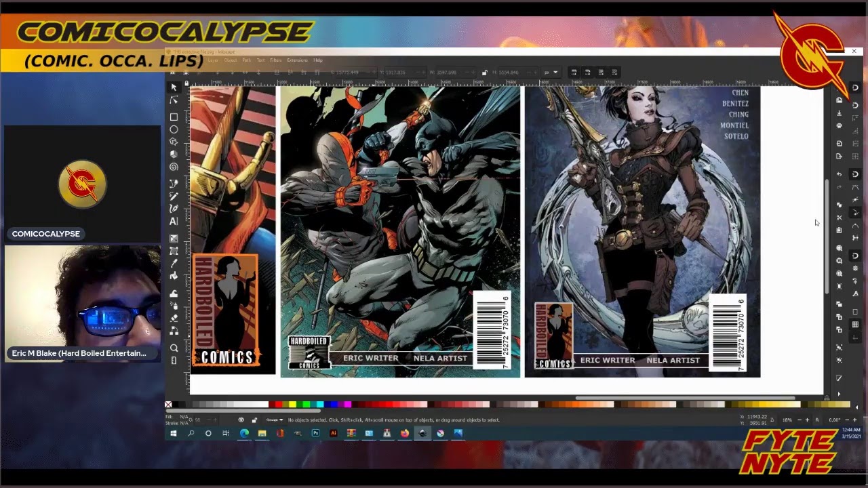Open the Path menu
The height and width of the screenshot is (488, 868).
tap(246, 60)
